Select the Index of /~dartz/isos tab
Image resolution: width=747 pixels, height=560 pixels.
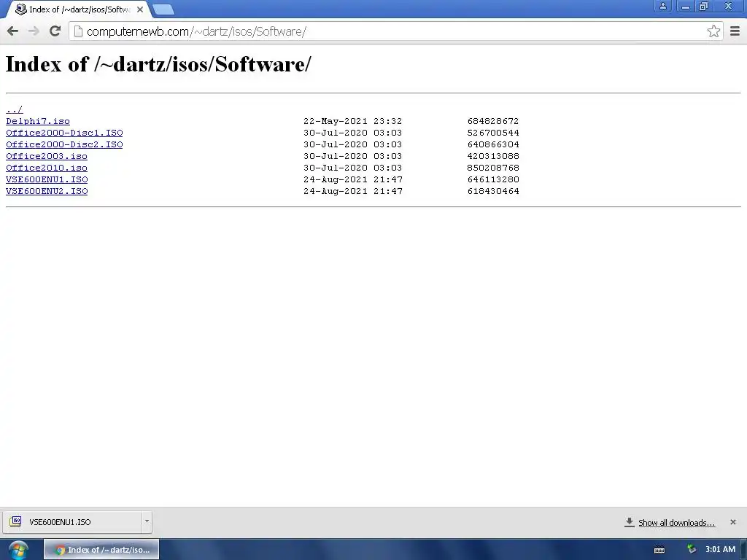79,9
